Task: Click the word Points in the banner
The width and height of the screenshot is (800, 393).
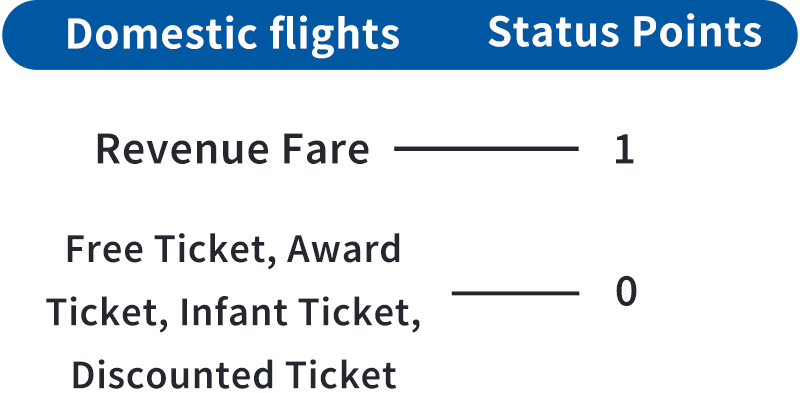Action: (691, 32)
